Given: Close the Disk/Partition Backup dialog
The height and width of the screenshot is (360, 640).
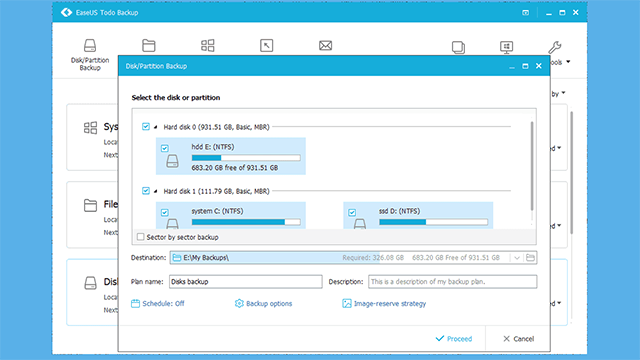Looking at the screenshot, I should click(539, 66).
